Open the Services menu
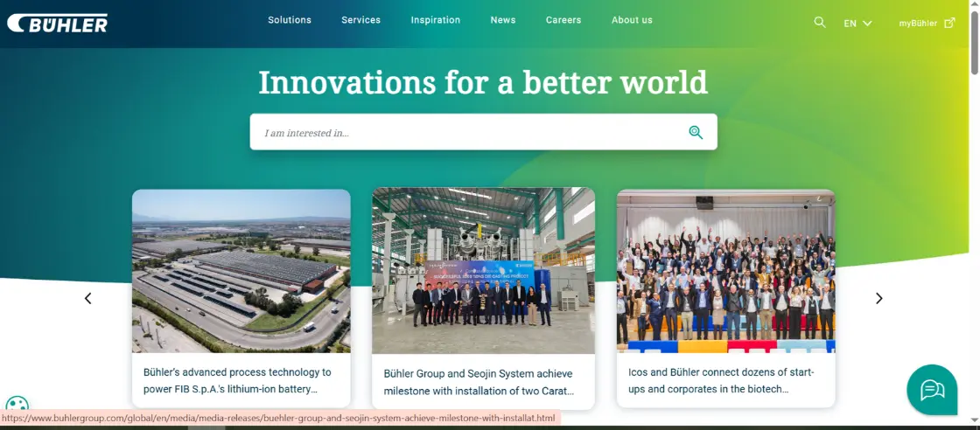 click(360, 20)
